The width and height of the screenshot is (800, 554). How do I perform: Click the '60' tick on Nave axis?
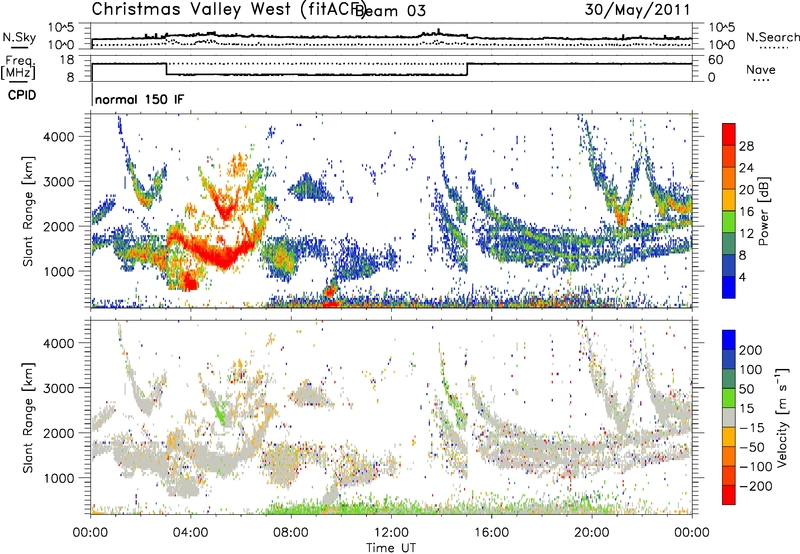[715, 60]
